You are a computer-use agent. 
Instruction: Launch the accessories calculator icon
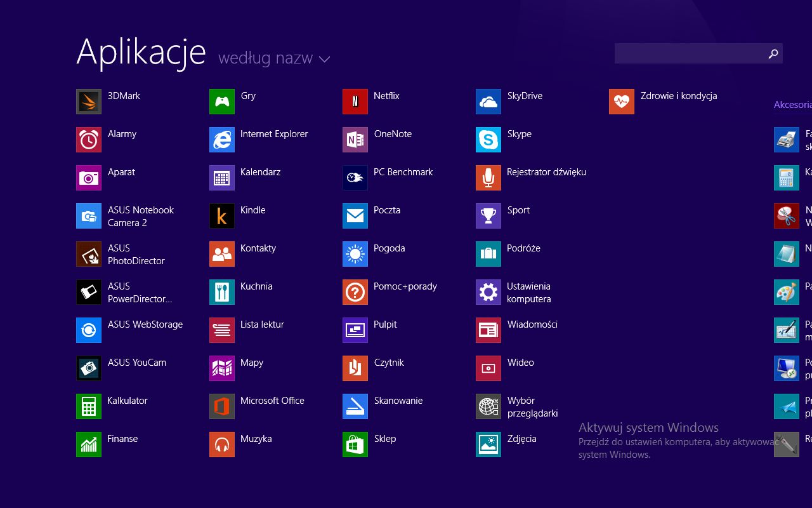[787, 178]
